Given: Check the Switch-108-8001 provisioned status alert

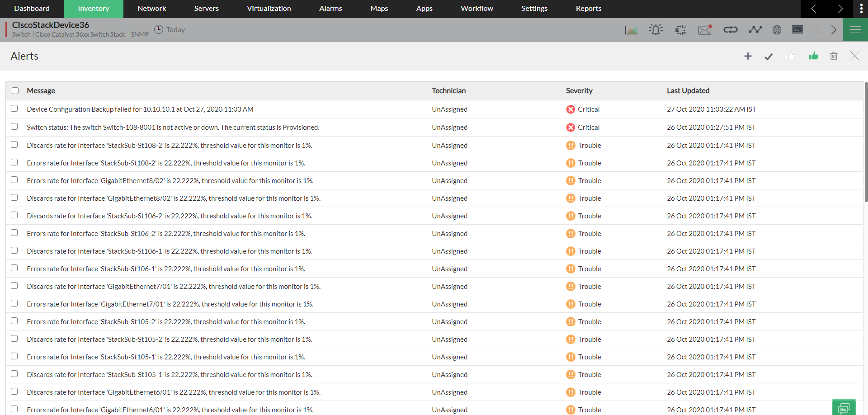Looking at the screenshot, I should tap(14, 127).
